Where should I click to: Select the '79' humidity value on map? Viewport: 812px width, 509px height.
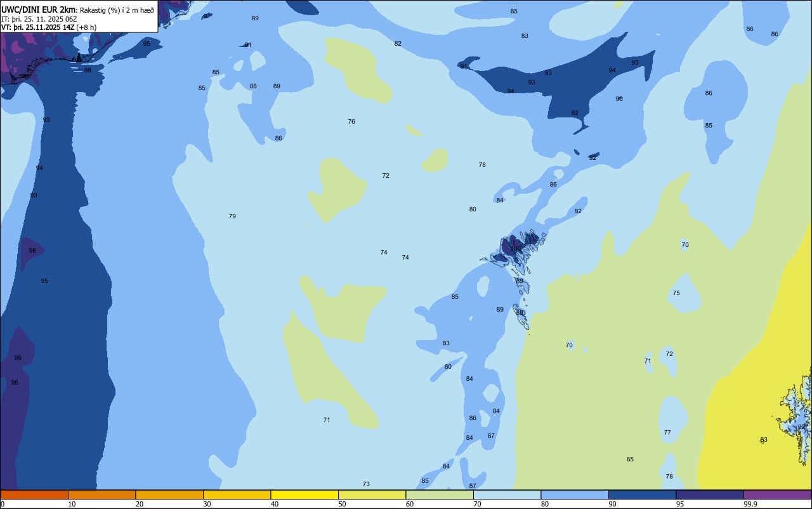(232, 216)
